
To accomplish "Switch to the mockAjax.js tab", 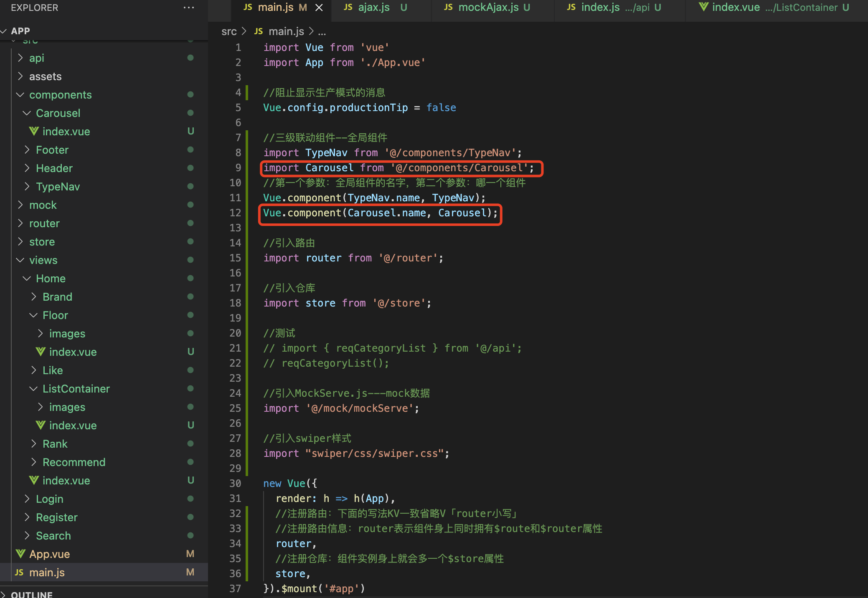I will tap(488, 8).
